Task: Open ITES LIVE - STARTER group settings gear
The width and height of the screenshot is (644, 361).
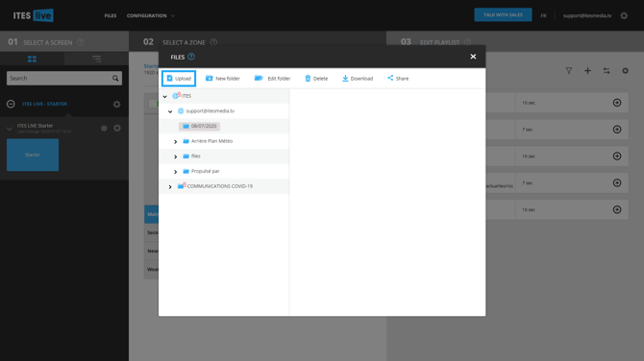Action: click(x=116, y=105)
